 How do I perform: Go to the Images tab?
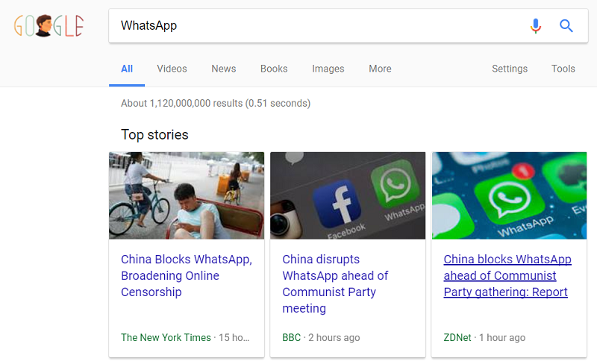tap(328, 69)
